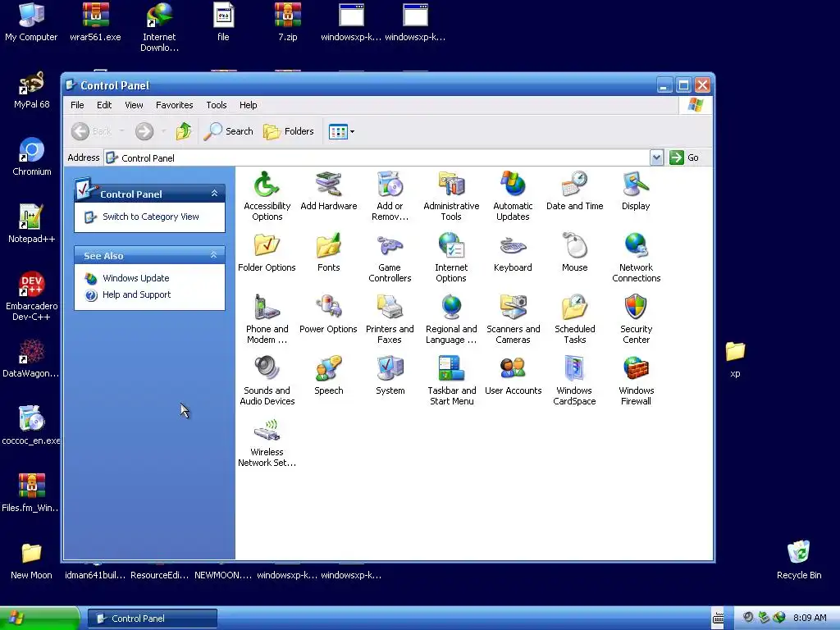Open Help and Support link
Image resolution: width=840 pixels, height=630 pixels.
[136, 294]
